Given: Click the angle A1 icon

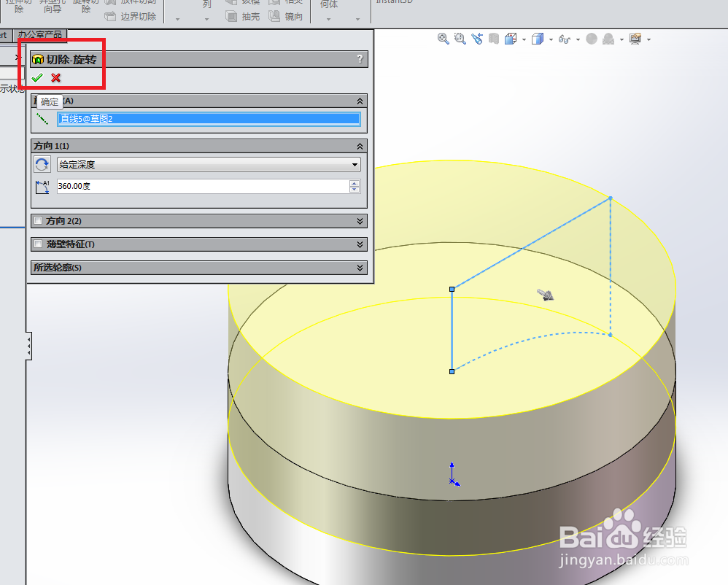Looking at the screenshot, I should point(42,187).
